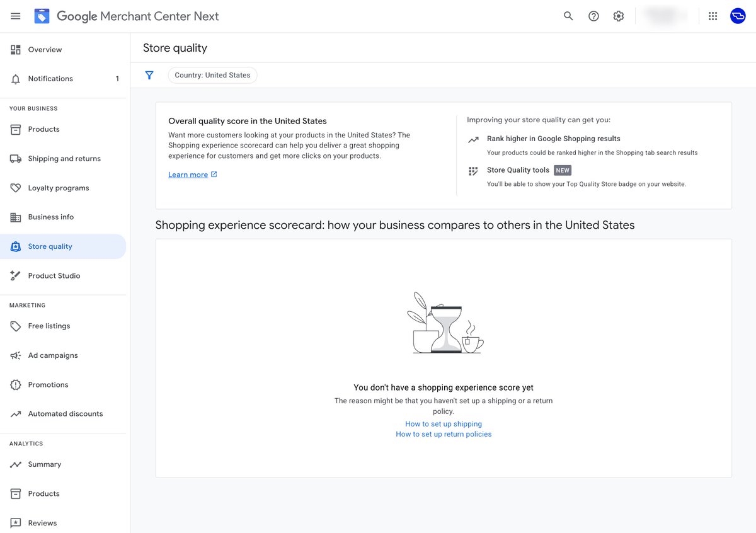756x533 pixels.
Task: Click the Overview dashboard icon
Action: (16, 50)
